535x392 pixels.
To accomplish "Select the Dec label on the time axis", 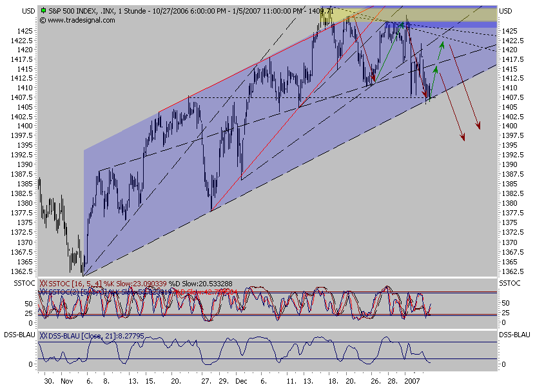I will point(243,382).
